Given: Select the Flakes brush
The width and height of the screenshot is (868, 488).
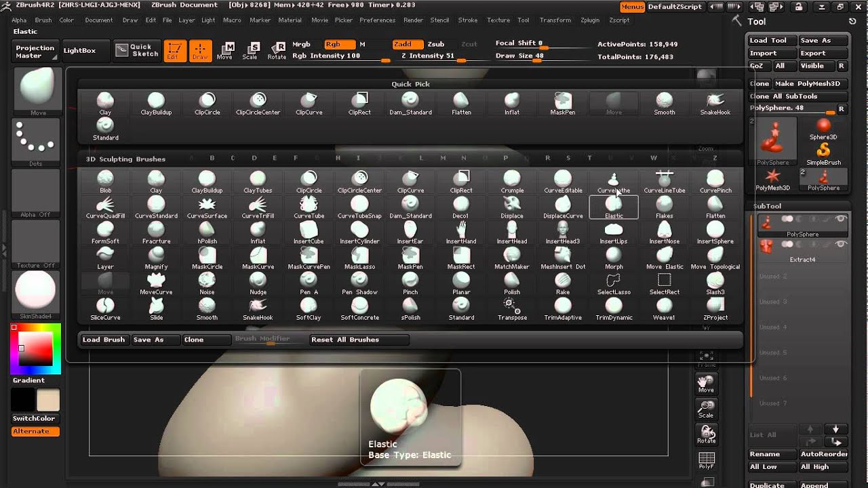Looking at the screenshot, I should coord(665,207).
